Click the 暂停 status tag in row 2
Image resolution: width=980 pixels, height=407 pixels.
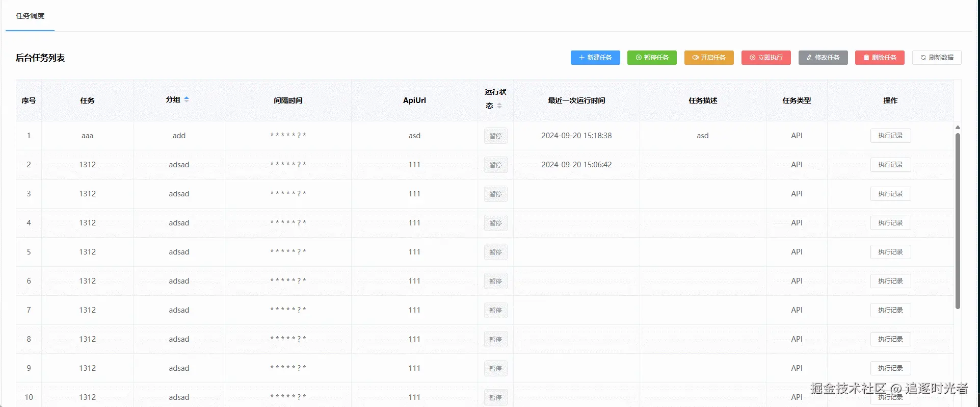coord(495,165)
